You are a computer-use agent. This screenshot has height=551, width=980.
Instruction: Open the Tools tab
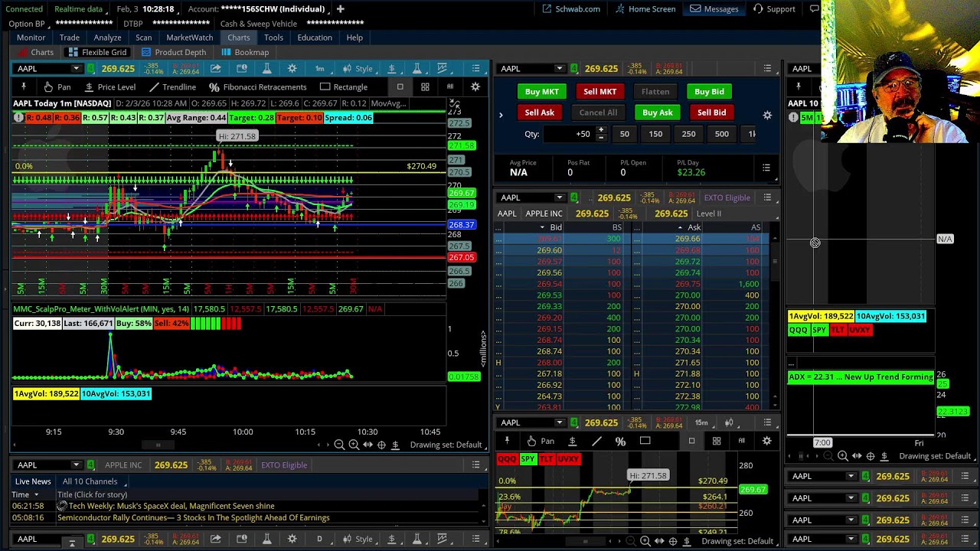coord(273,37)
